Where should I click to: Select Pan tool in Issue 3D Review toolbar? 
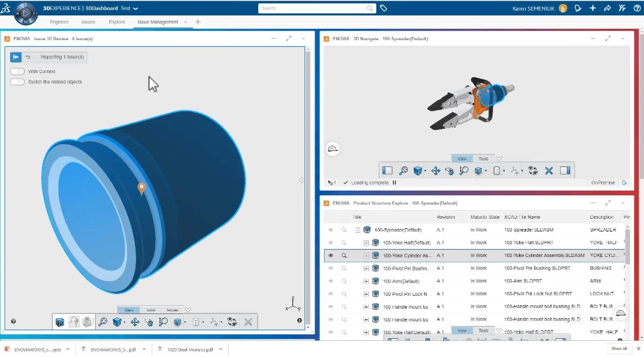pyautogui.click(x=135, y=321)
